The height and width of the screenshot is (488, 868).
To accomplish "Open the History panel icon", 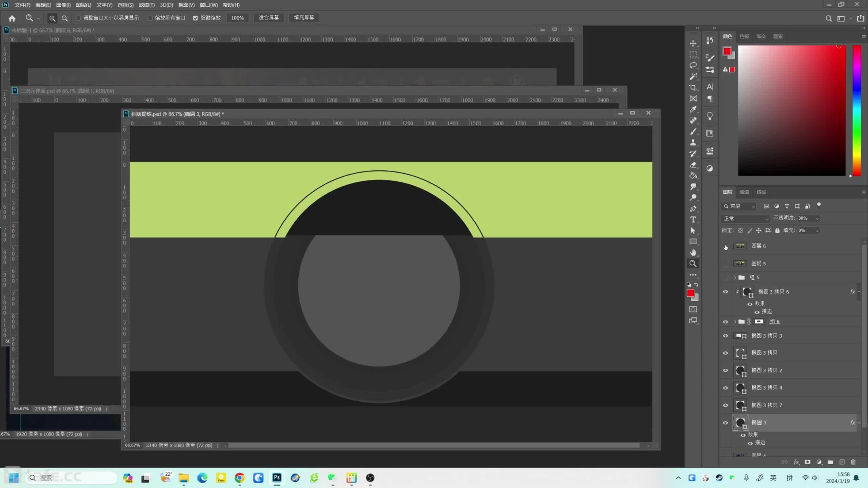I will point(710,40).
